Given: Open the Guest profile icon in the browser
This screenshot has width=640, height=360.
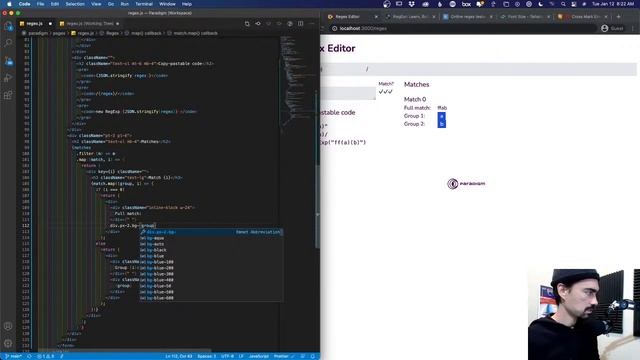Looking at the screenshot, I should pyautogui.click(x=604, y=28).
